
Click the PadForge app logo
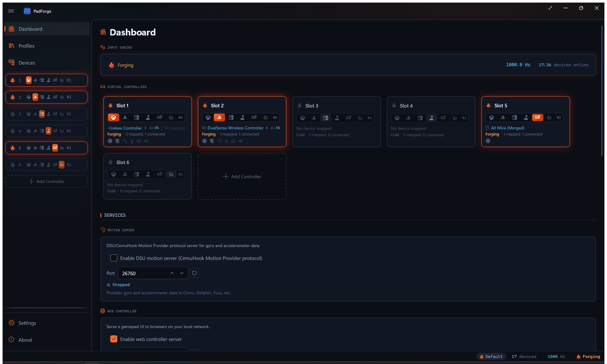click(27, 11)
